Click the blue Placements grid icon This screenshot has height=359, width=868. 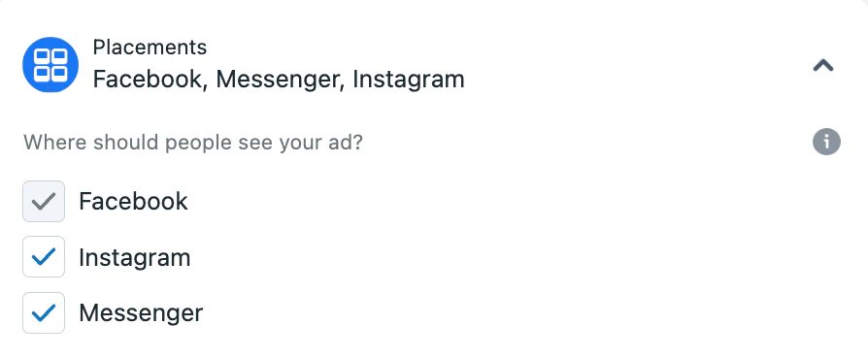50,65
